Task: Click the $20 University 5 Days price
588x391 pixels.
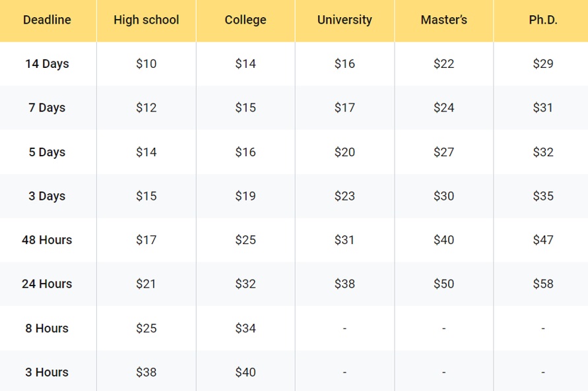Action: 344,152
